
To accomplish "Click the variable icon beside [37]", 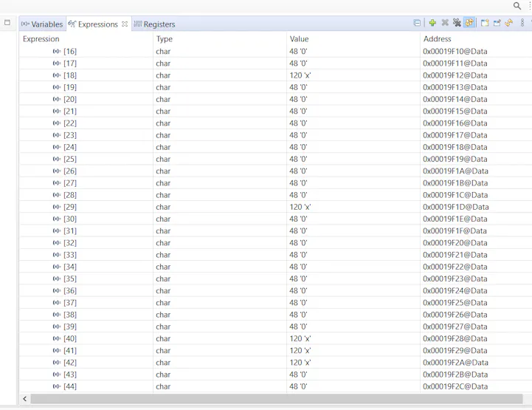I will [57, 303].
